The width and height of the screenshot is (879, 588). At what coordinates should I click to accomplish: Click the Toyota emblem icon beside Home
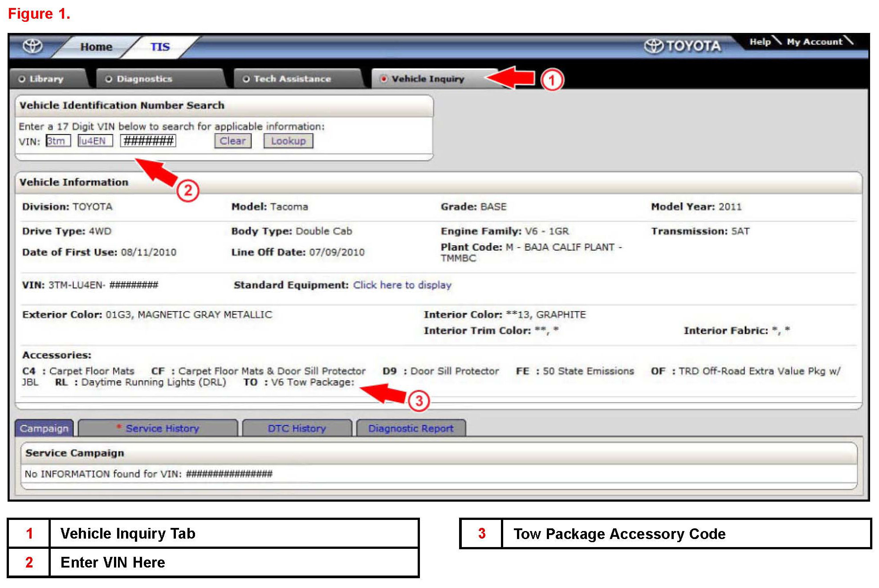33,46
